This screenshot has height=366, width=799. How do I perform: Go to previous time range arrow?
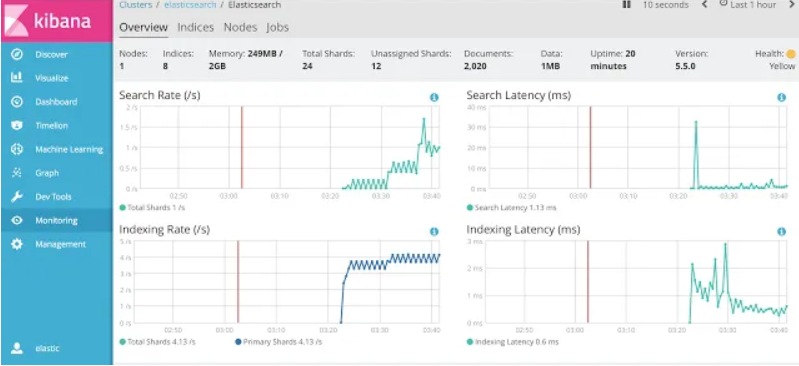coord(704,5)
